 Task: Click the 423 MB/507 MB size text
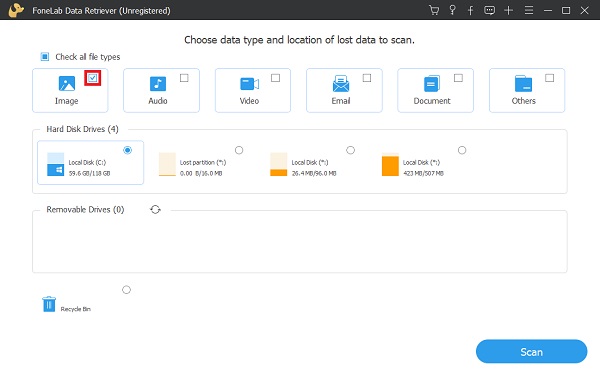click(423, 173)
